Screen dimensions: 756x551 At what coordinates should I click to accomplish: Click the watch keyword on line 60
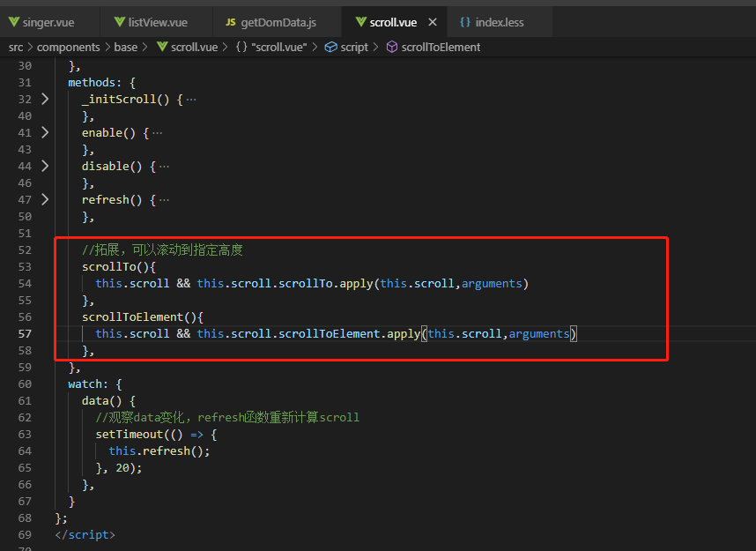85,384
